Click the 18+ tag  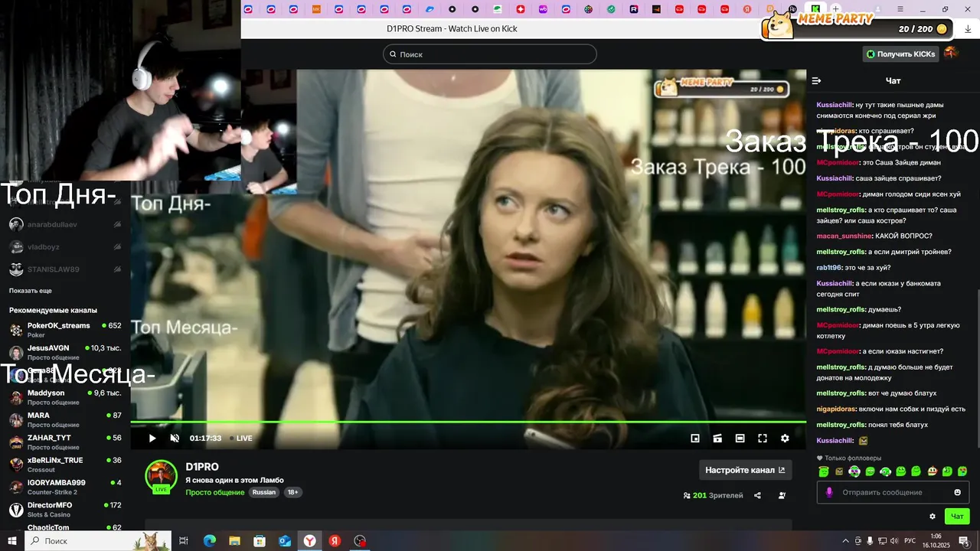pyautogui.click(x=292, y=492)
